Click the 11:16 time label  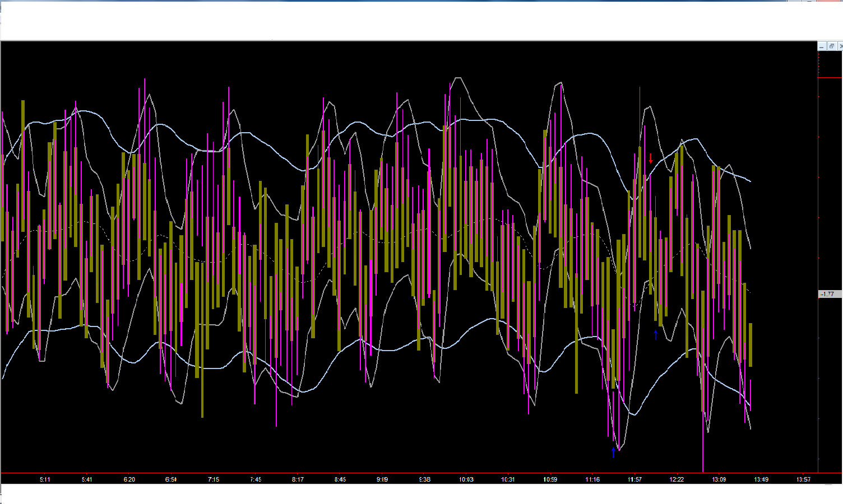coord(592,479)
